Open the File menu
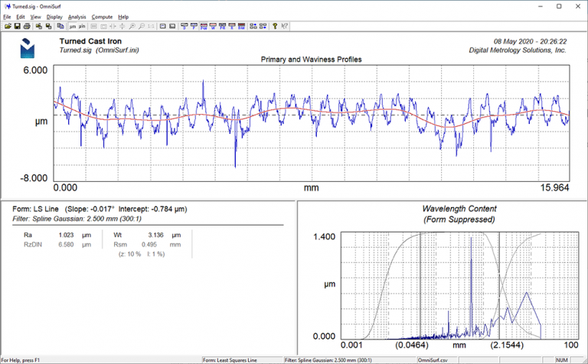Image resolution: width=588 pixels, height=364 pixels. 7,17
